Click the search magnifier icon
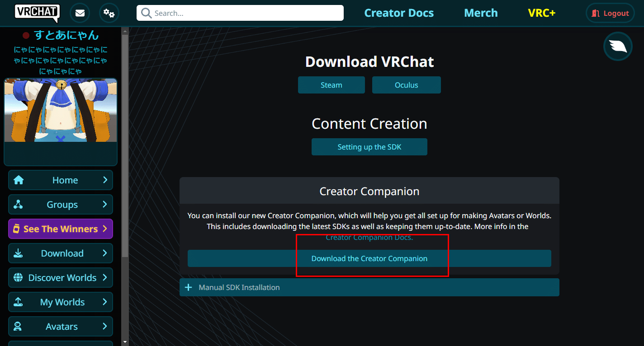 [x=146, y=13]
